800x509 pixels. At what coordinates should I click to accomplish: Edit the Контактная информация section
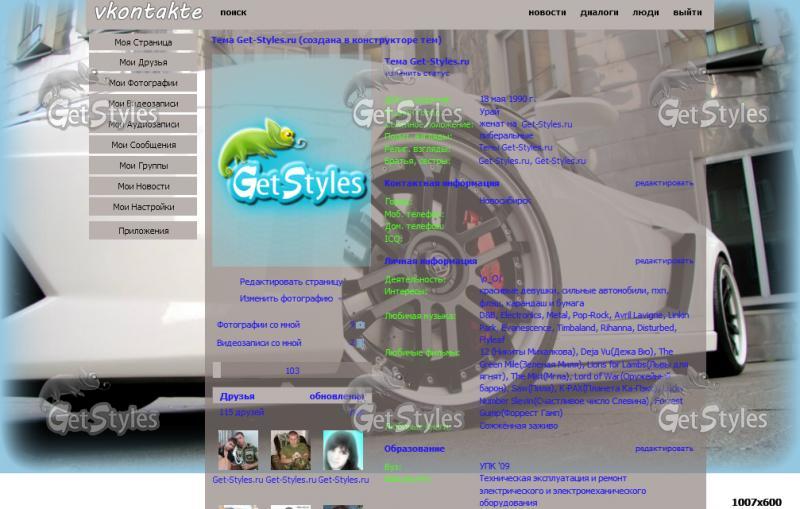click(x=663, y=183)
